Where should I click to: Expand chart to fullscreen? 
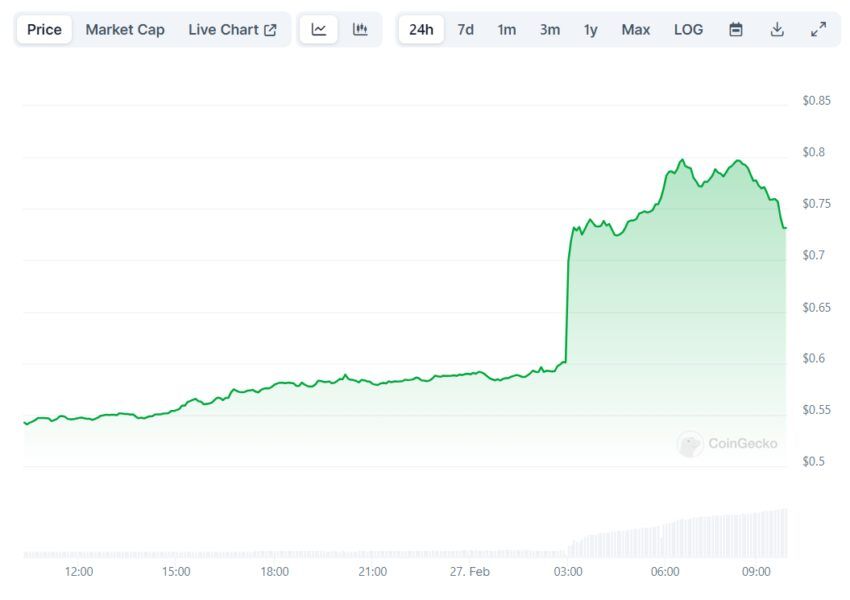point(818,29)
